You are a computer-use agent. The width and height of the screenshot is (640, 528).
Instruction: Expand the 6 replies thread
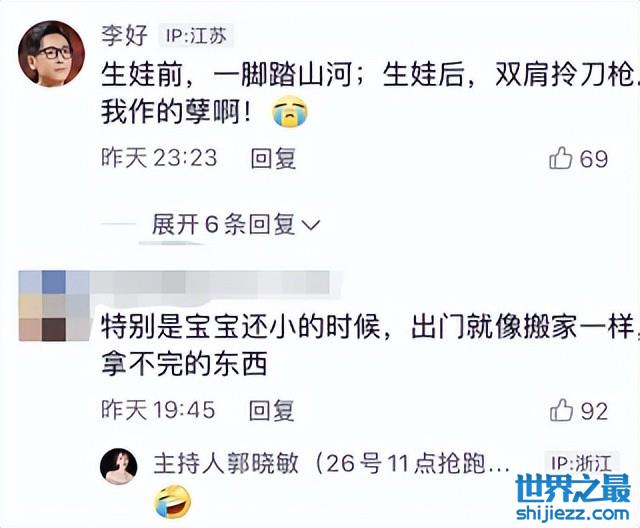point(236,224)
